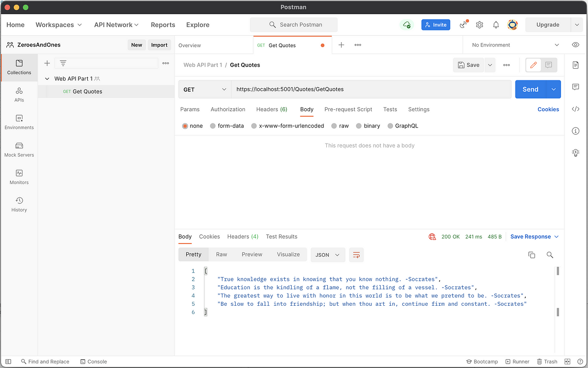Open the notifications bell

click(496, 25)
